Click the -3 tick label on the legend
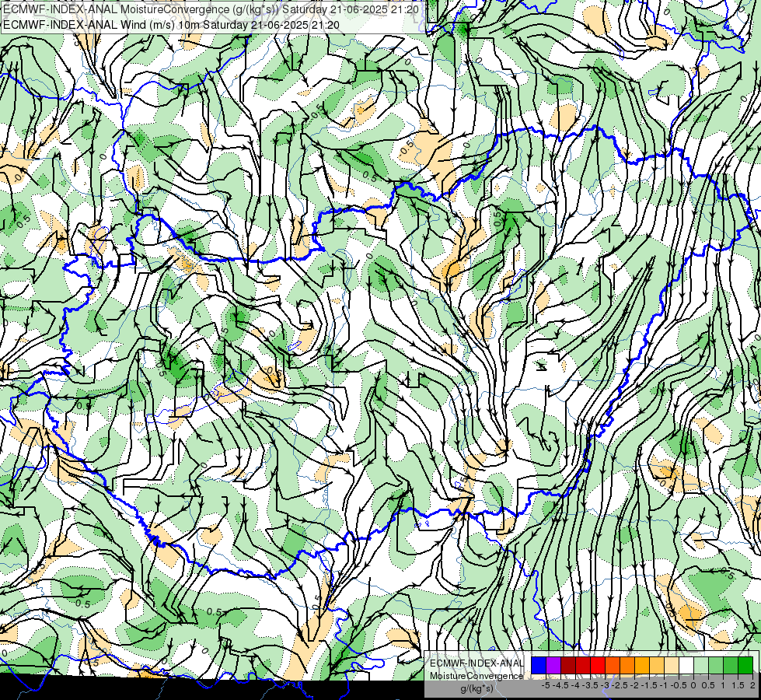This screenshot has height=700, width=761. click(606, 685)
